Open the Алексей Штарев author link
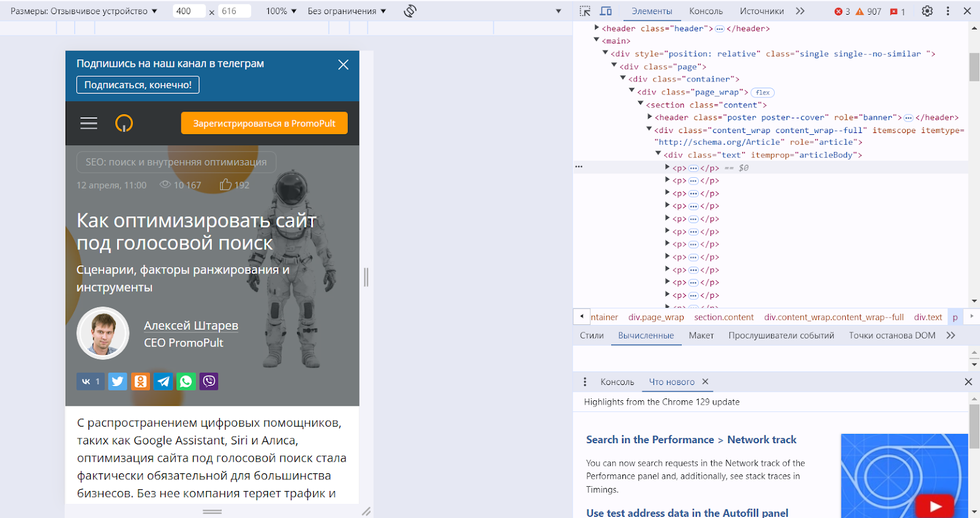980x518 pixels. (191, 326)
